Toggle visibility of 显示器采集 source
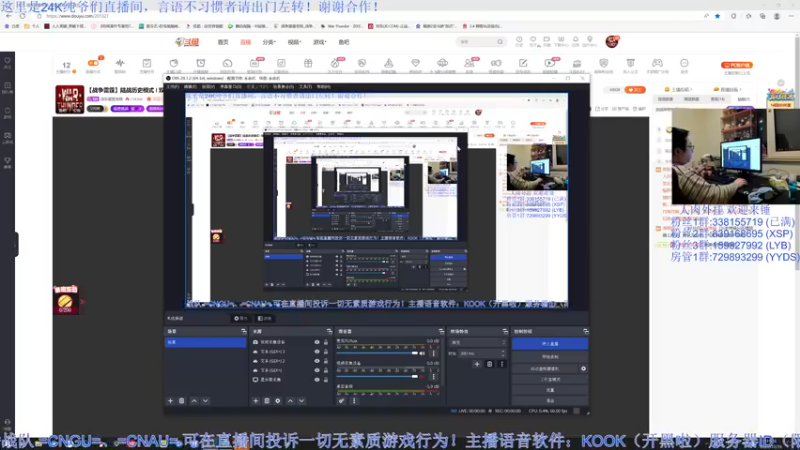 click(317, 380)
